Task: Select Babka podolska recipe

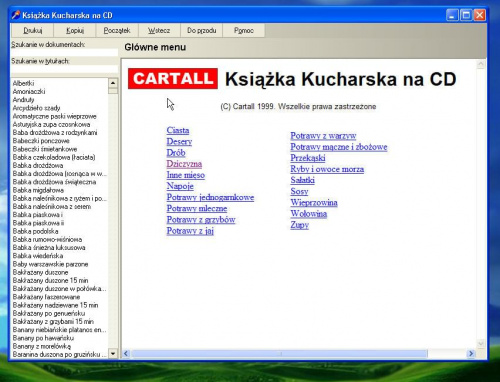Action: point(35,231)
